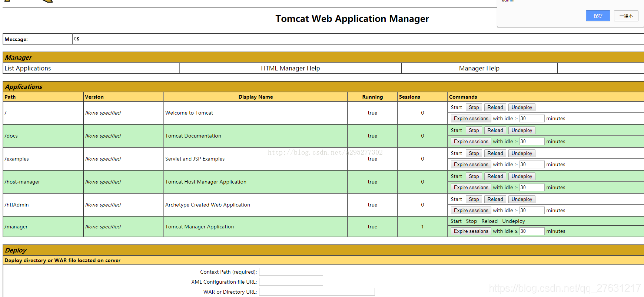This screenshot has height=297, width=644.
Task: Reload the Tomcat Host Manager Application
Action: 495,176
